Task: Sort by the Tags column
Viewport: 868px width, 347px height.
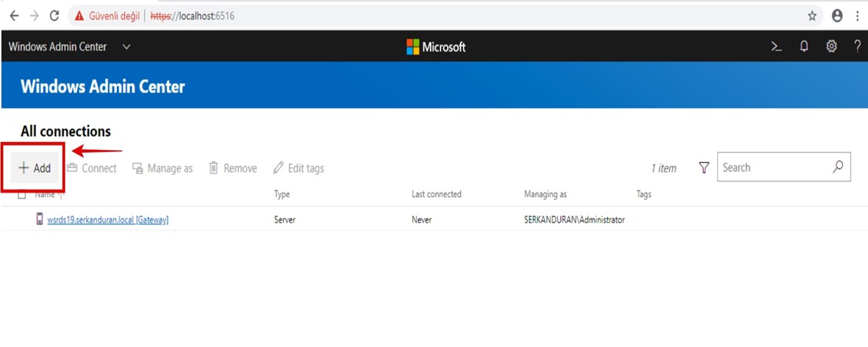Action: (x=644, y=195)
